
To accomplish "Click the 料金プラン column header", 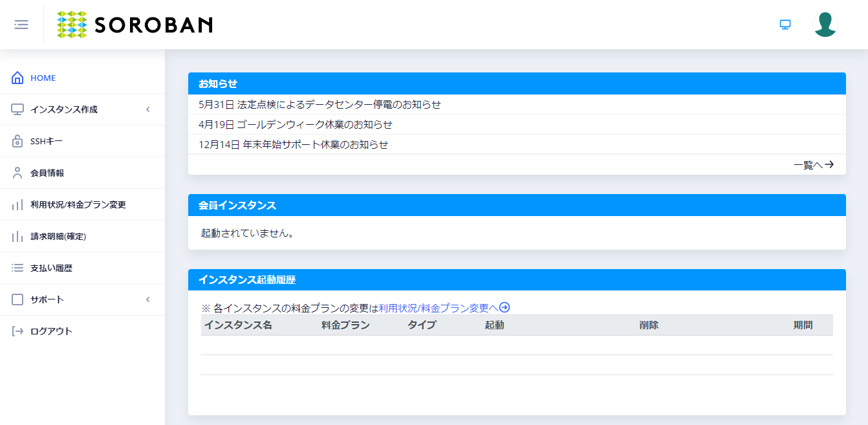I will point(345,325).
